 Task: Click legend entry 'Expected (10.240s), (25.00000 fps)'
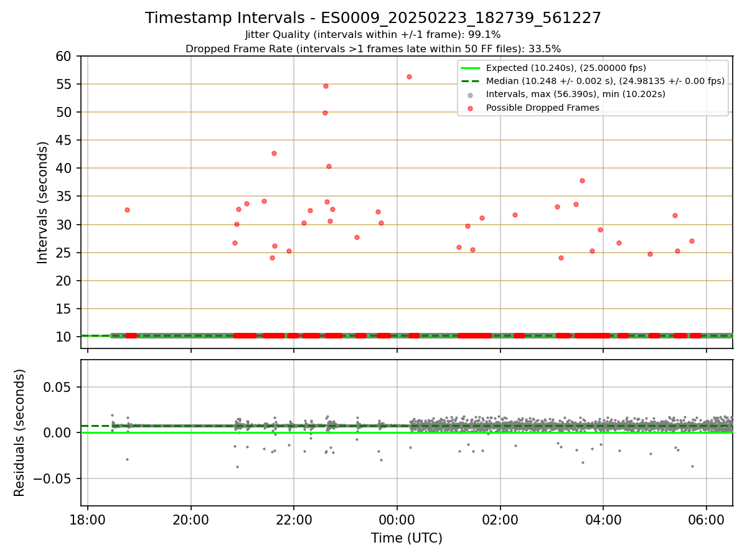[x=566, y=68]
